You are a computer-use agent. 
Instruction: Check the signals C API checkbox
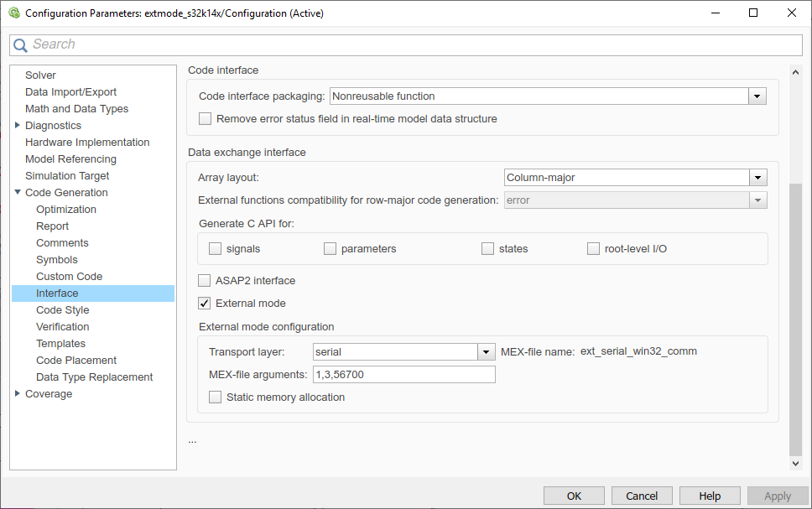click(x=216, y=248)
